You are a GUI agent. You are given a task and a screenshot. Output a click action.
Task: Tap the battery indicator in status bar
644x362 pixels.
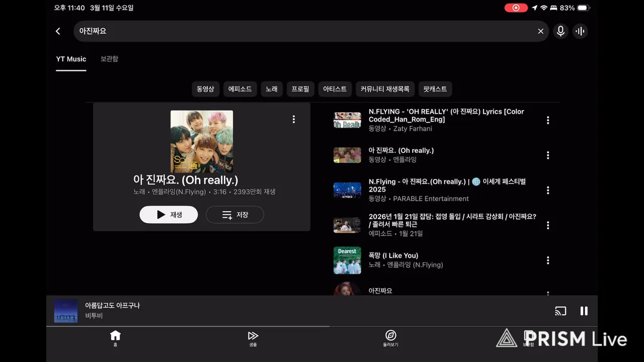click(x=583, y=8)
